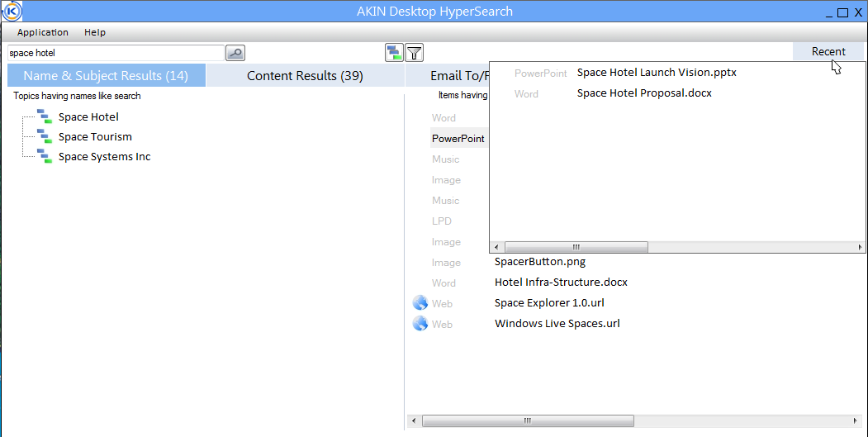
Task: Click highlighted PowerPoint type in results list
Action: 458,139
